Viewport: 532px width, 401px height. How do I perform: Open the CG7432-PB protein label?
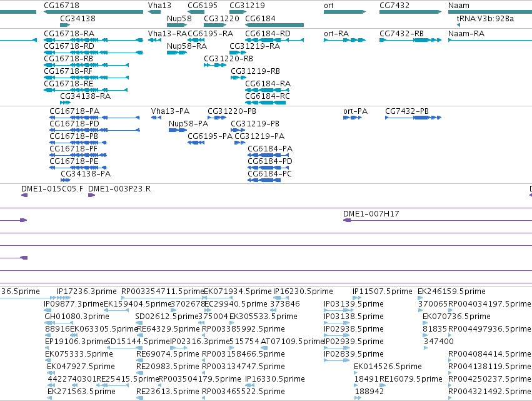coord(407,111)
